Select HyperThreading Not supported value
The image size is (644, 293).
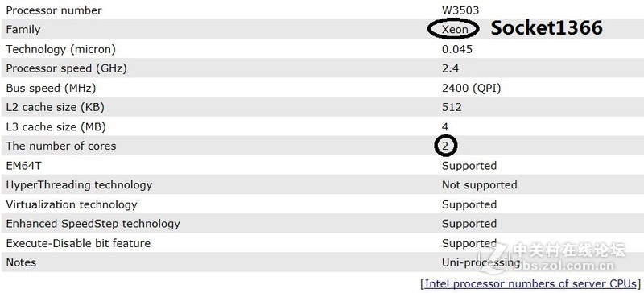(479, 185)
